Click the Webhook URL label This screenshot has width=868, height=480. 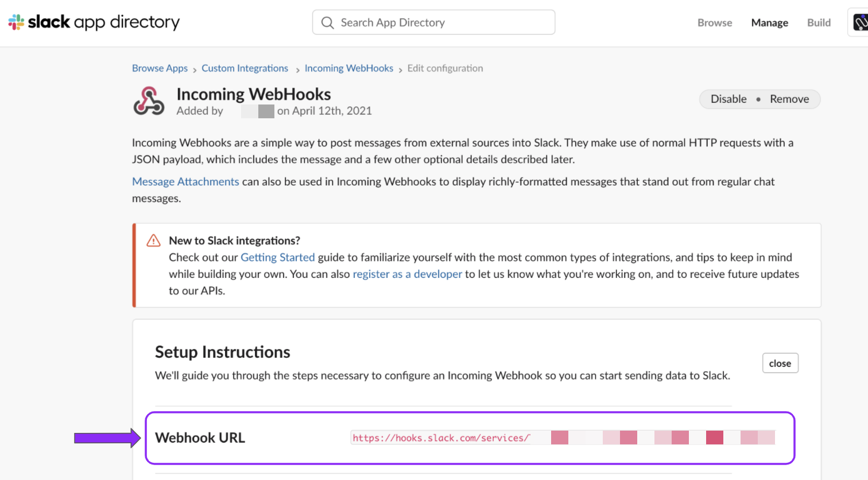200,438
